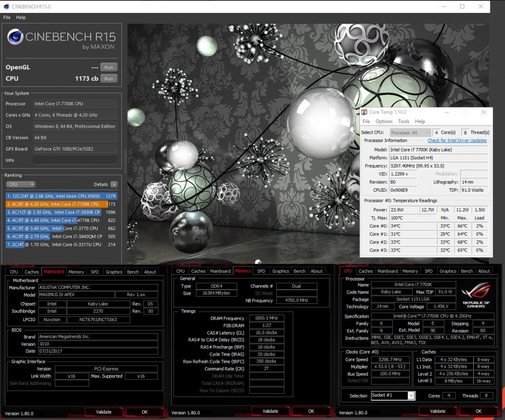Select the Xeon X5650 ranking entry
505x420 pixels.
[61, 196]
